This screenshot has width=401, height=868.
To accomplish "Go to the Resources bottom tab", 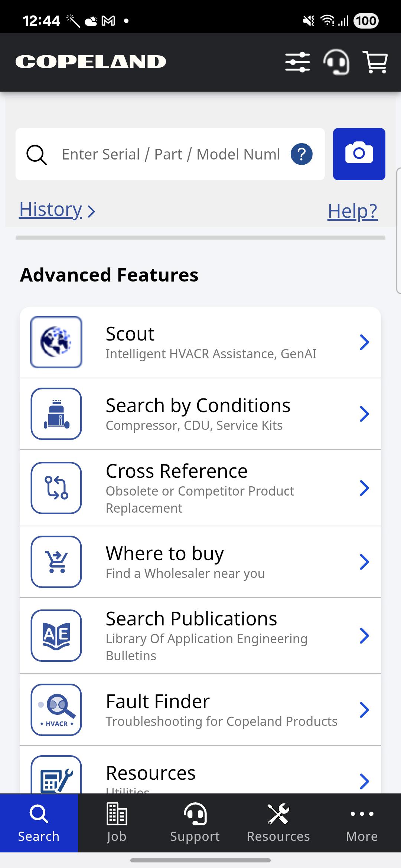I will pos(278,823).
